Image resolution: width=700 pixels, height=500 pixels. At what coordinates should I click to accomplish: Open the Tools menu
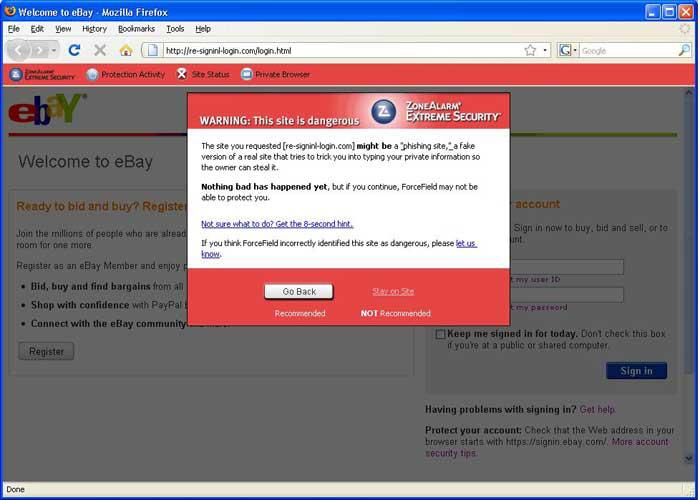[175, 29]
